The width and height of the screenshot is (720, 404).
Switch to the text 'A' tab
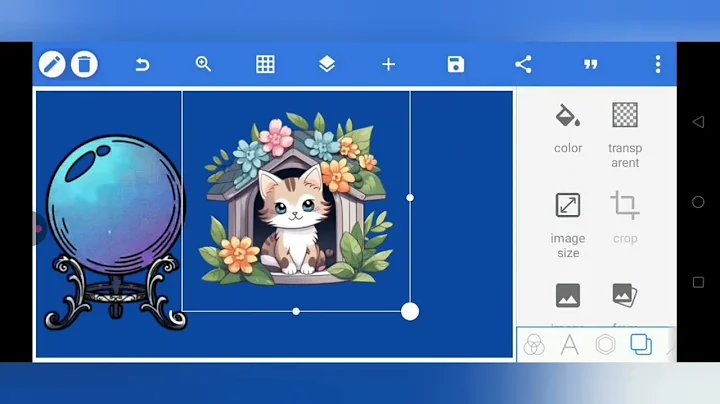pos(570,345)
